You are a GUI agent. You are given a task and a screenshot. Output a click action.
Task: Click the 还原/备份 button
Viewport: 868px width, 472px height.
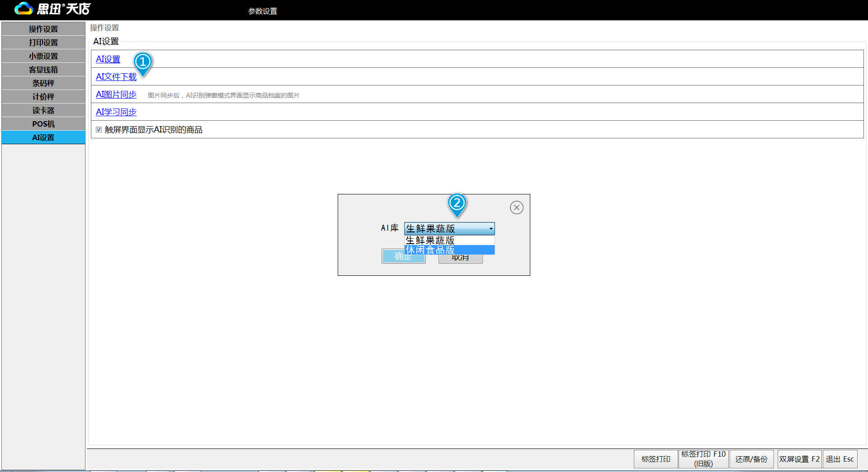pos(751,459)
